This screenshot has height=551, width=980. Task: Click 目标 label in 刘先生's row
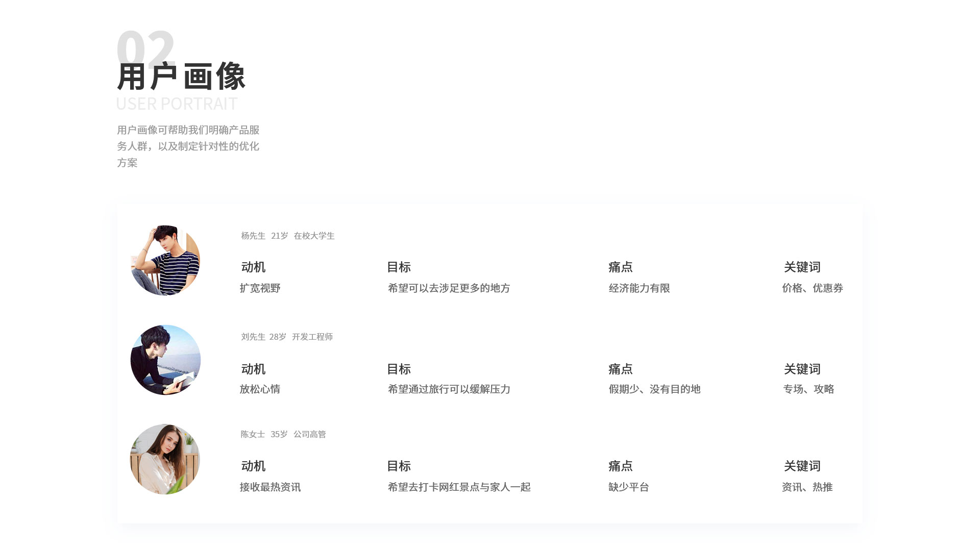click(399, 369)
